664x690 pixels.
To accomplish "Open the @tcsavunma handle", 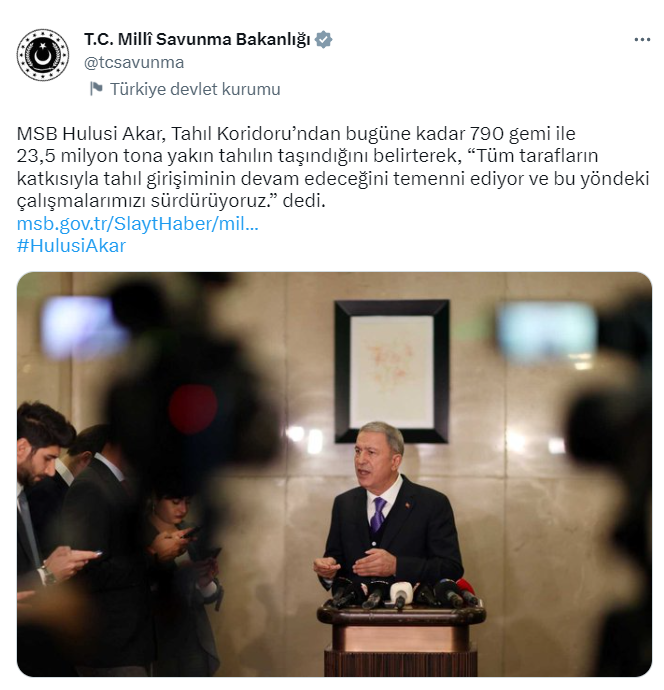I will tap(134, 62).
